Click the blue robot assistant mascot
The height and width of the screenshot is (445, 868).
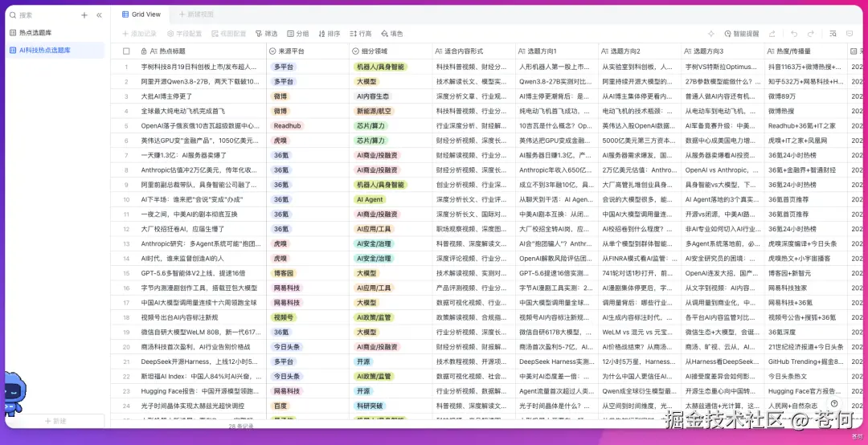coord(14,394)
